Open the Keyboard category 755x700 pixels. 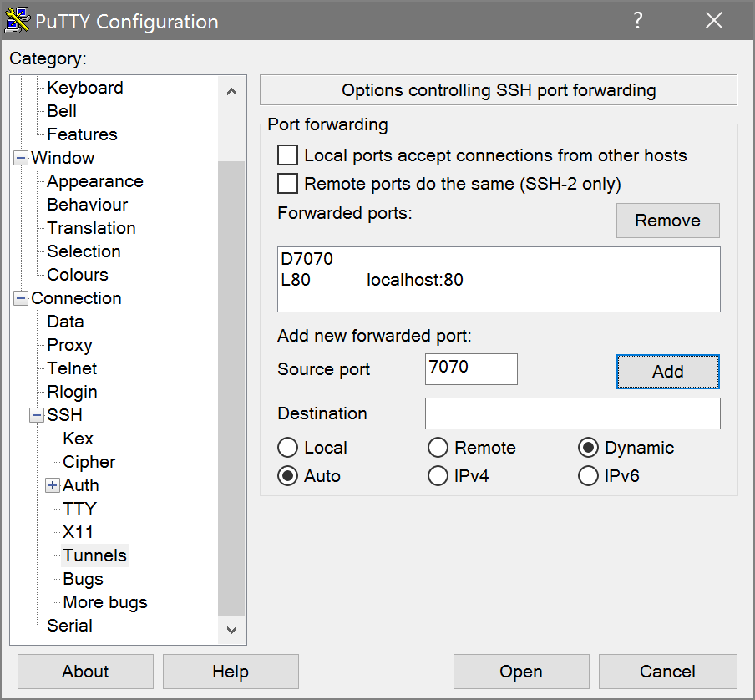tap(85, 88)
